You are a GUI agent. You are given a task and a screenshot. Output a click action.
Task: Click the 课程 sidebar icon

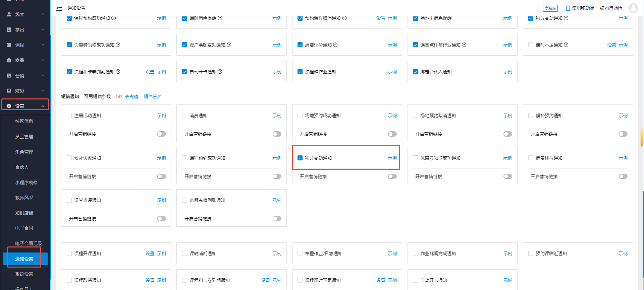coord(9,45)
